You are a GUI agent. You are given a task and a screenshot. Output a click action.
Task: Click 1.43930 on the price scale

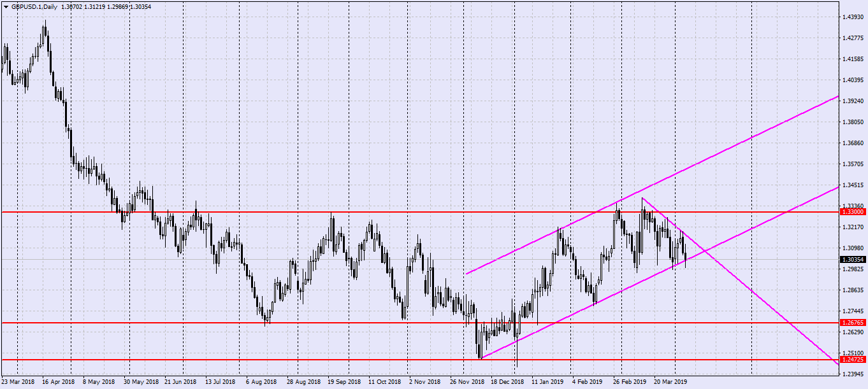coord(853,17)
